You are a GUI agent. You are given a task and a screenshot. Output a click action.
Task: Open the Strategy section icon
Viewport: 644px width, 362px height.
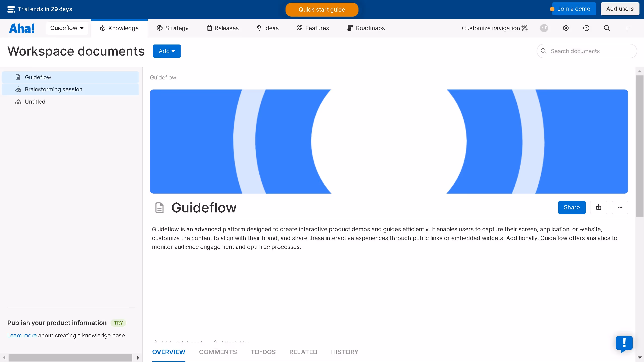pyautogui.click(x=159, y=28)
